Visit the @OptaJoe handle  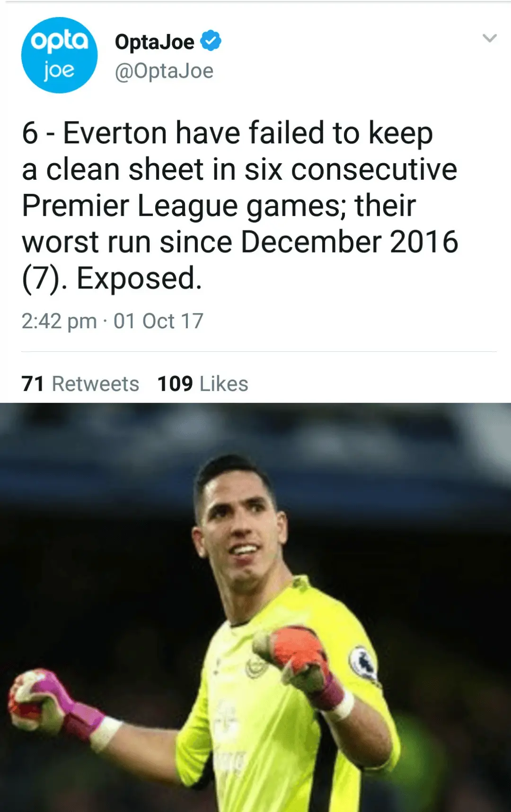click(164, 71)
